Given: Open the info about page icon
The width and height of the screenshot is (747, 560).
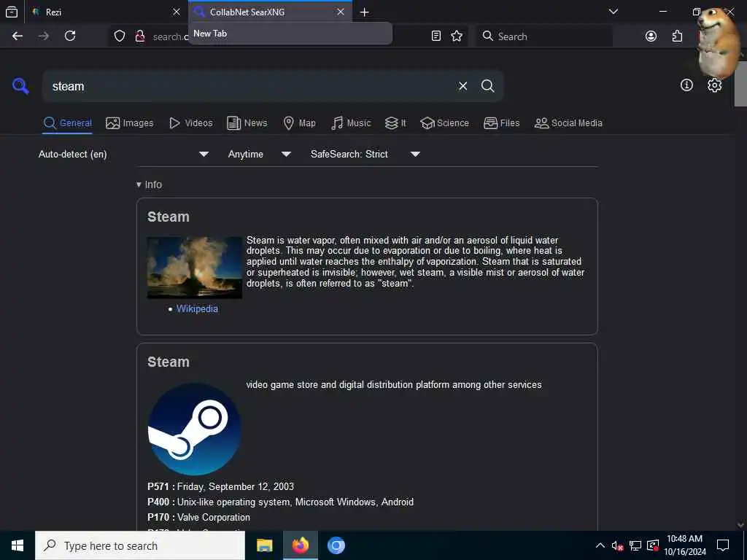Looking at the screenshot, I should [686, 85].
